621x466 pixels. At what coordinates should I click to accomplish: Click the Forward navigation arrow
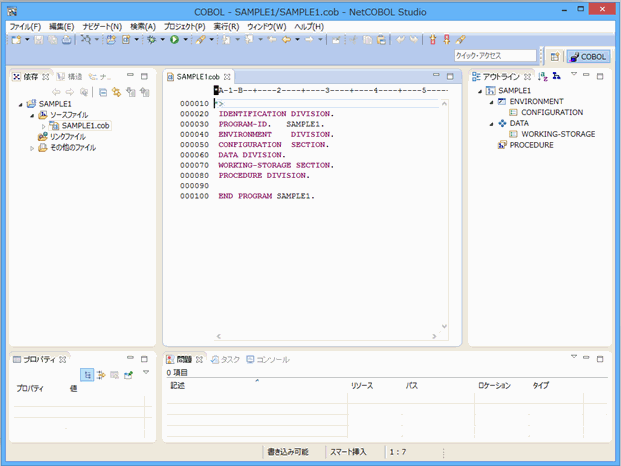pyautogui.click(x=309, y=40)
